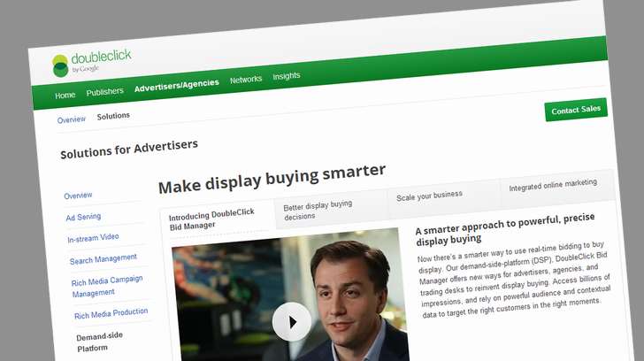Open Rich Media Campaign Management link
Screen dimensions: 644x361
click(107, 287)
